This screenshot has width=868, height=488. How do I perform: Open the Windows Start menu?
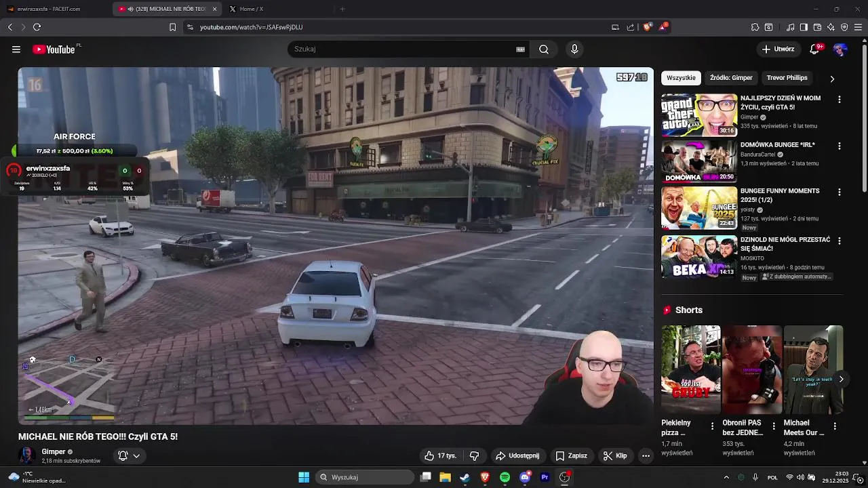coord(304,477)
